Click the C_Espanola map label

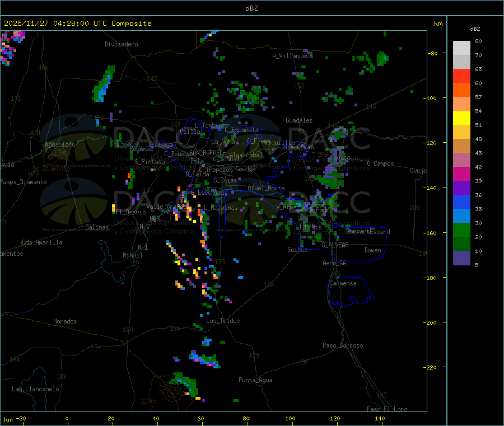pyautogui.click(x=241, y=130)
